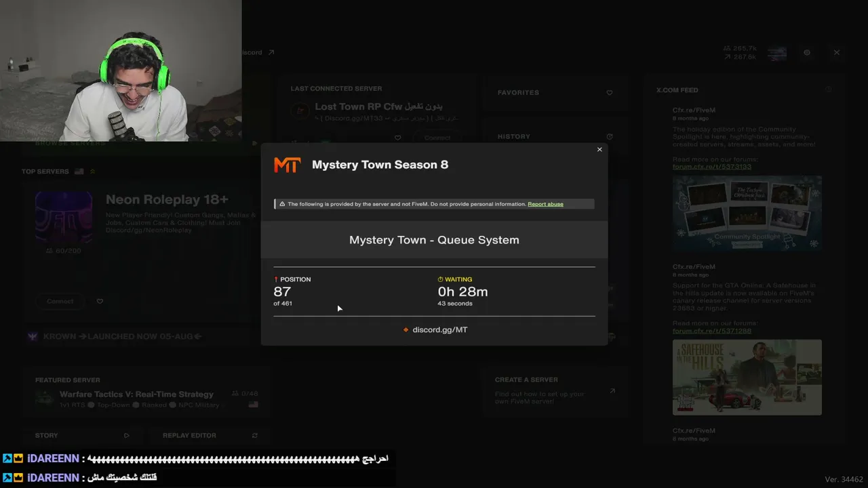The width and height of the screenshot is (868, 488).
Task: Connect to Neon Roleplay 18+ server
Action: click(60, 301)
